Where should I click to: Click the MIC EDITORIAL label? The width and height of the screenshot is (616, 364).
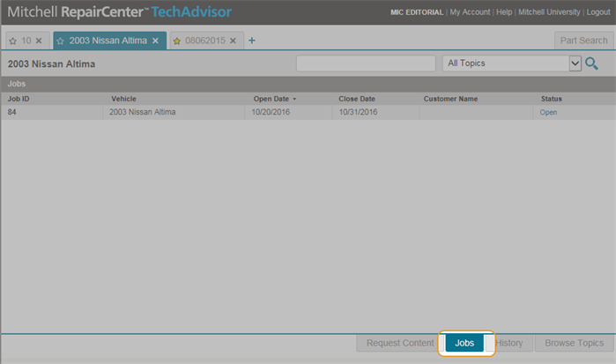417,12
